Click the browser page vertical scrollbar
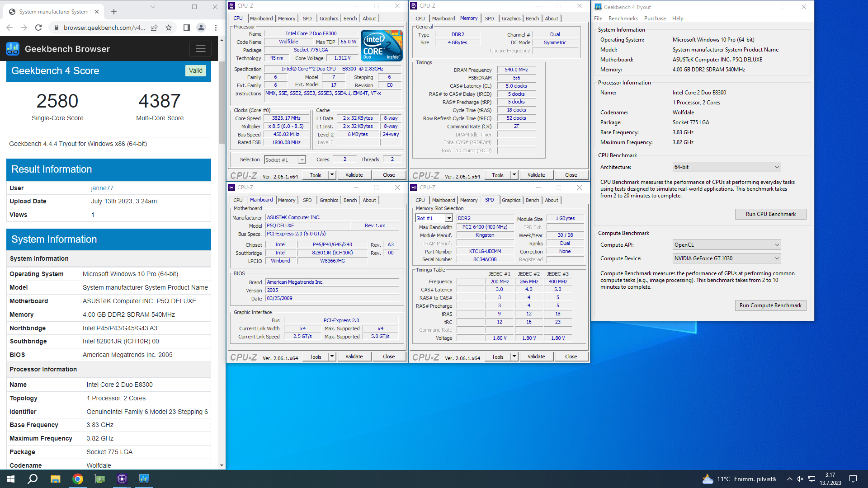 [222, 103]
